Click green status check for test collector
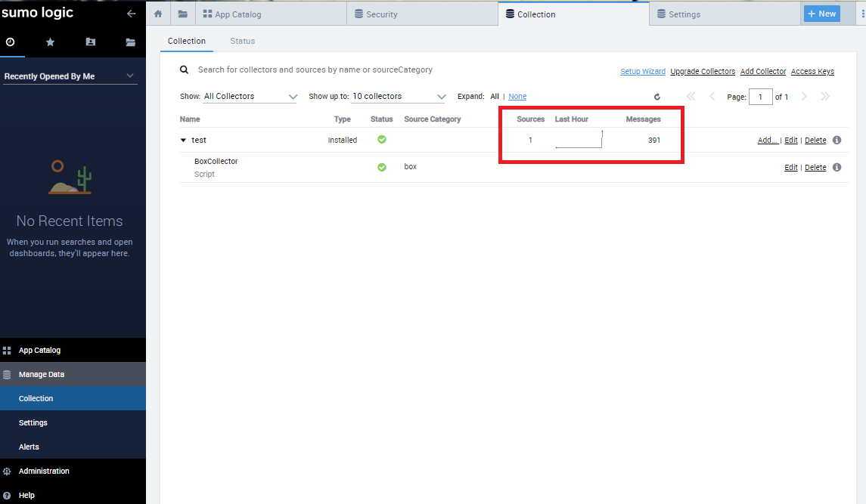Image resolution: width=866 pixels, height=504 pixels. coord(382,139)
